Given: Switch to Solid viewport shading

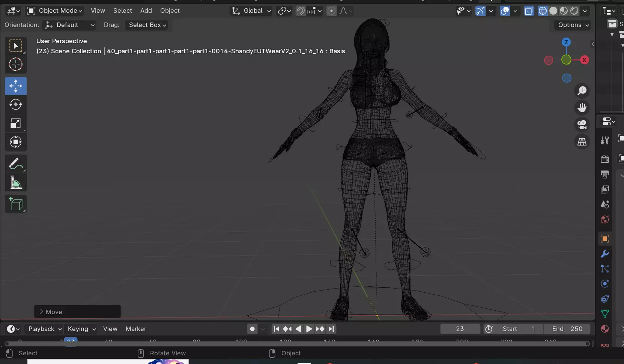Looking at the screenshot, I should 553,11.
